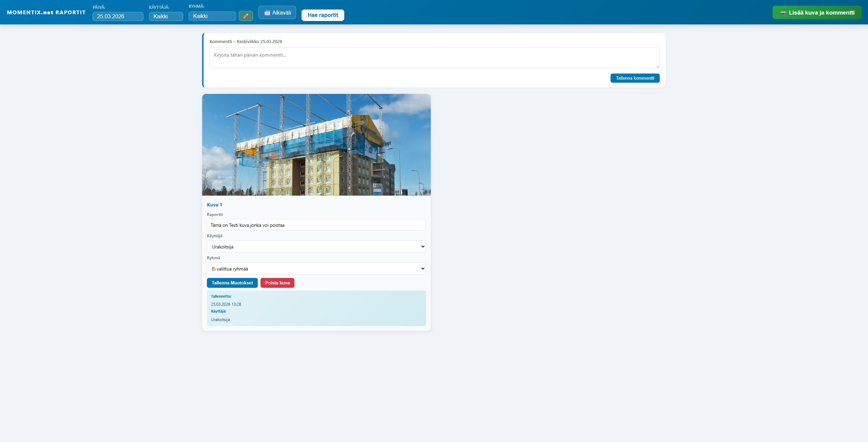Click the red Poista kuva button
Screen dimensions: 868x442
coord(277,283)
